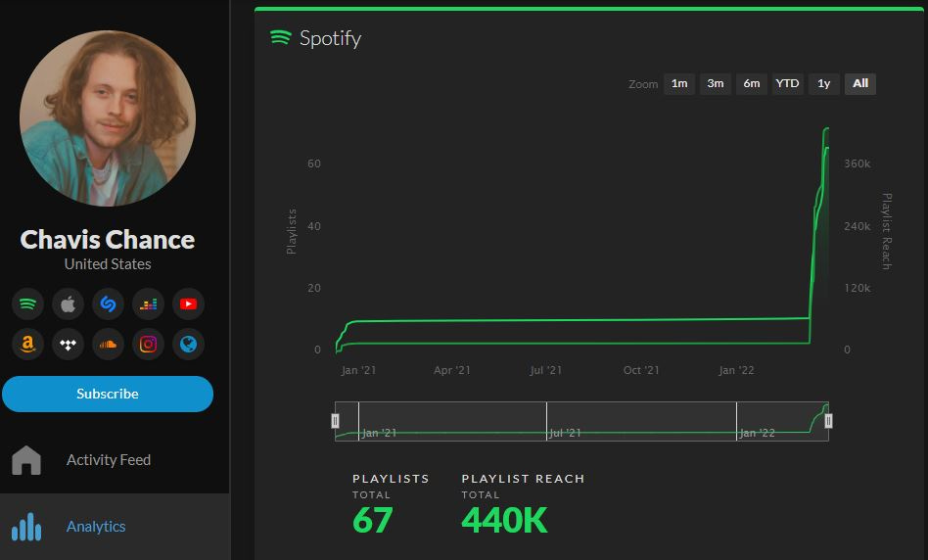Image resolution: width=928 pixels, height=560 pixels.
Task: Click the Jan '22 x-axis label
Action: click(736, 371)
